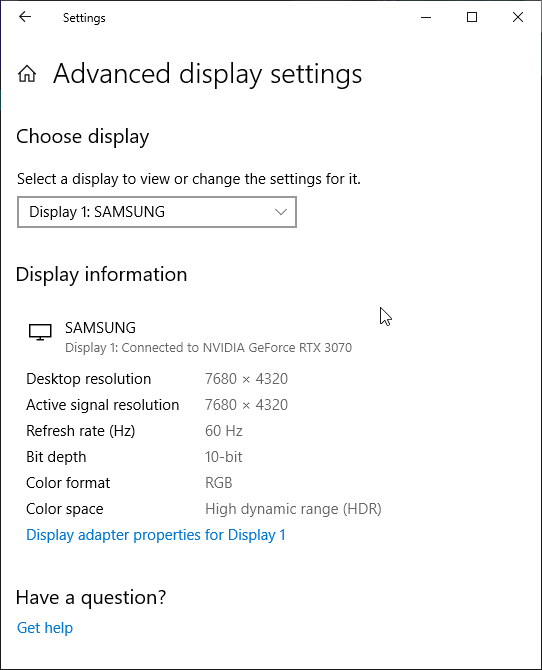Screen dimensions: 542x670
Task: Click the Display information heading
Action: click(102, 275)
